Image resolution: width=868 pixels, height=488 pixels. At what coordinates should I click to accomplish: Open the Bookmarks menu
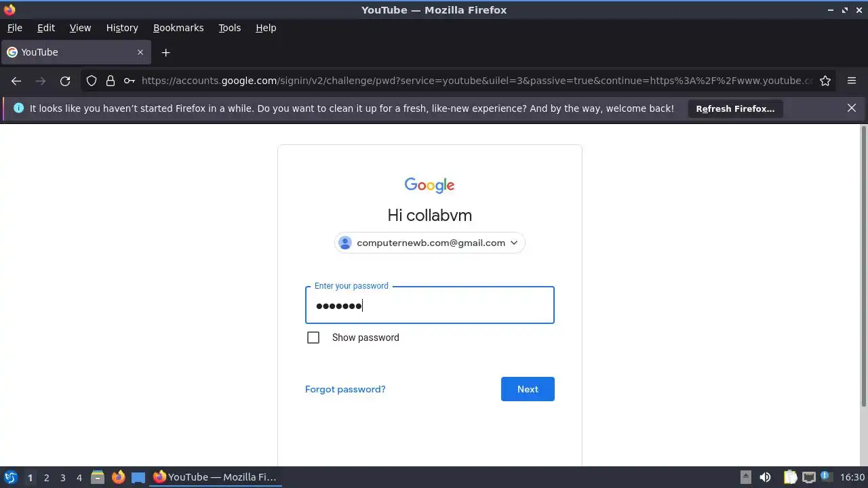click(x=178, y=28)
